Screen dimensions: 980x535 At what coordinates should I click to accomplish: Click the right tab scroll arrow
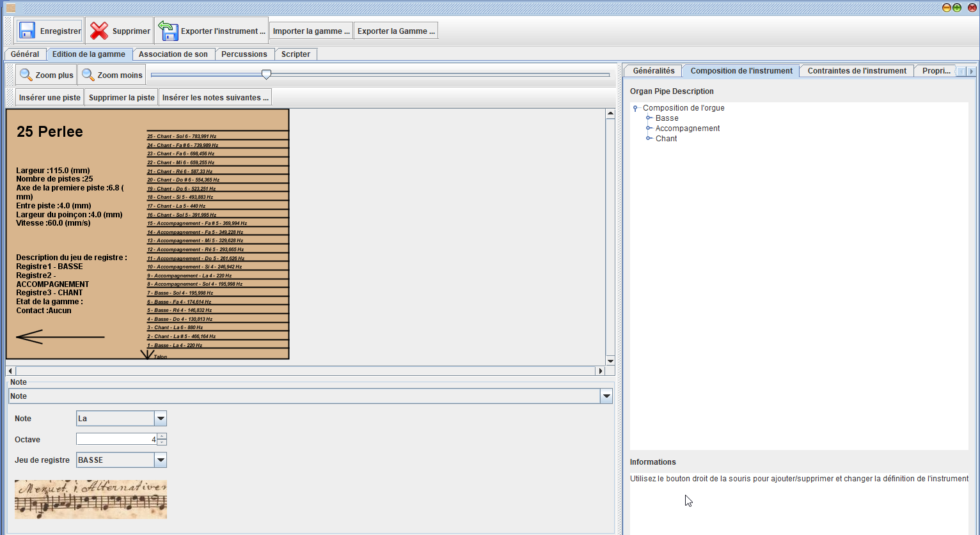[971, 72]
